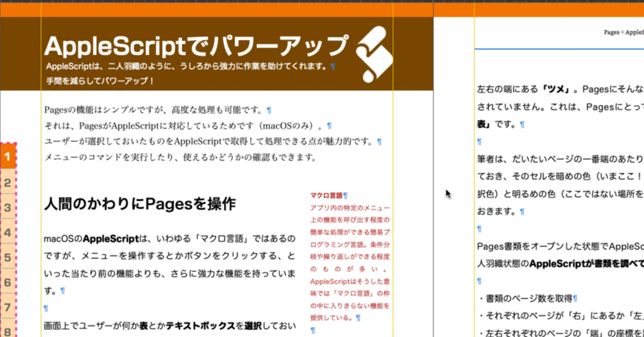Select tab index table cell 4
The height and width of the screenshot is (337, 644).
8,232
